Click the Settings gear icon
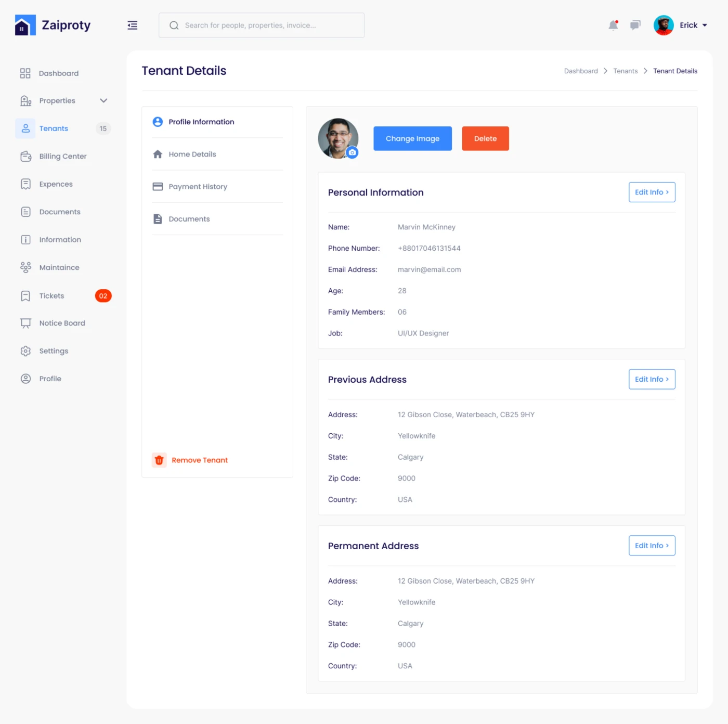The image size is (728, 724). [x=25, y=351]
